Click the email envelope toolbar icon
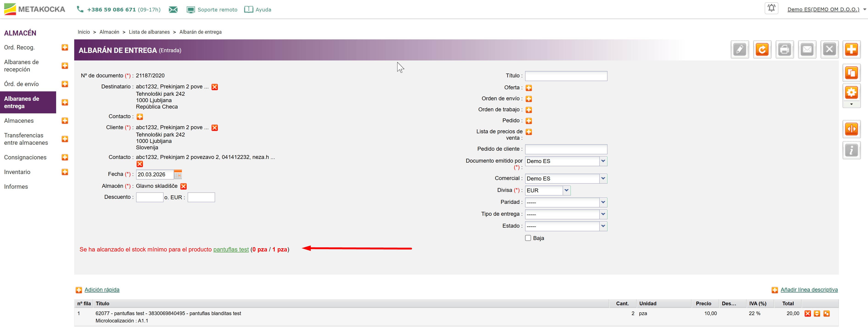Screen dimensions: 868x330 pos(807,50)
